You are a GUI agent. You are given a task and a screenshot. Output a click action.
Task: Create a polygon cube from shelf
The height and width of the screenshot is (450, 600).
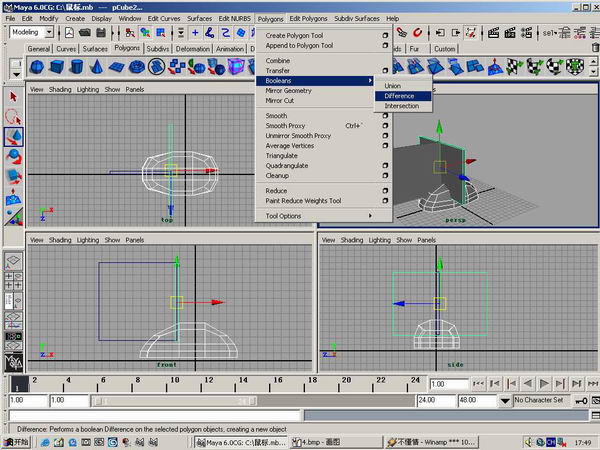tap(57, 67)
